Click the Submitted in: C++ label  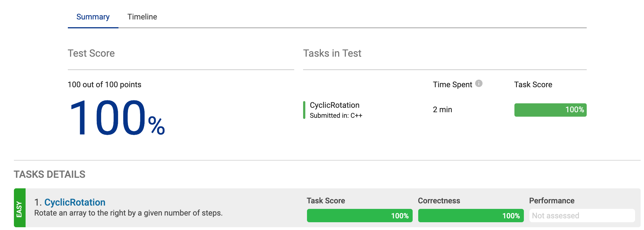[336, 116]
